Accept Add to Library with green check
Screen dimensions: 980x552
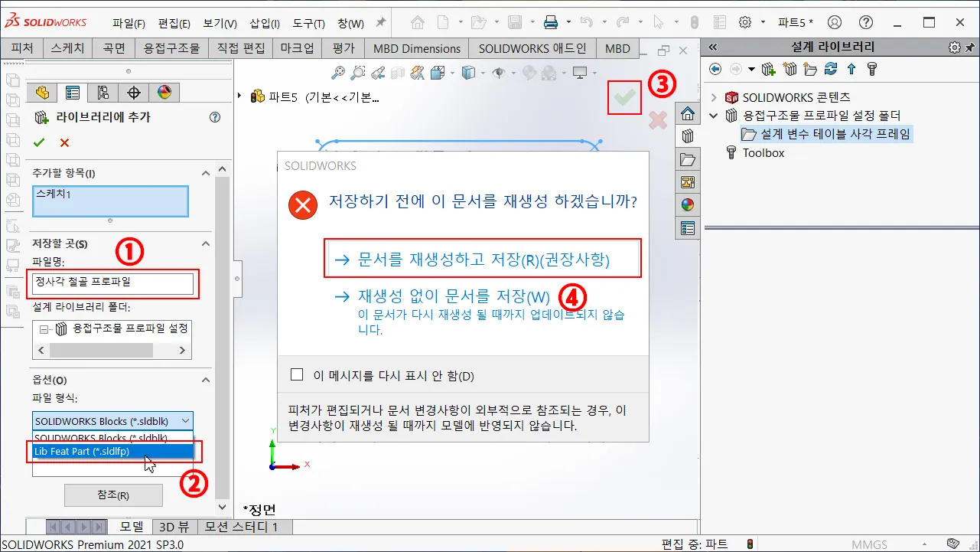click(x=40, y=142)
